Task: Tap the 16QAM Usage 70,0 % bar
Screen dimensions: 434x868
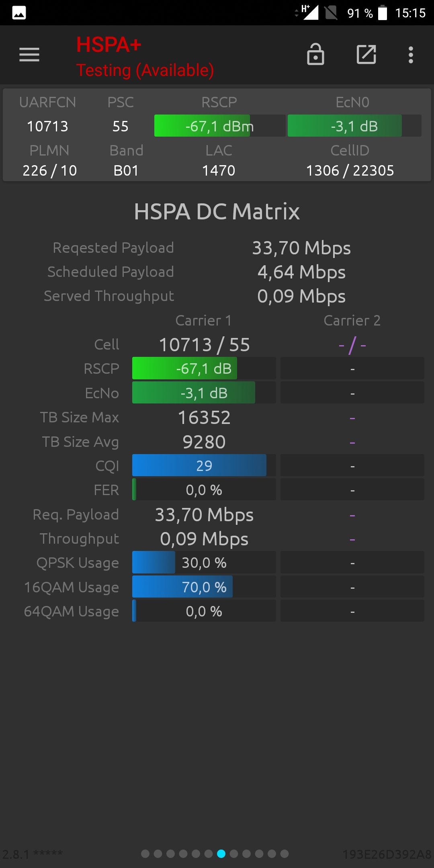Action: point(204,587)
